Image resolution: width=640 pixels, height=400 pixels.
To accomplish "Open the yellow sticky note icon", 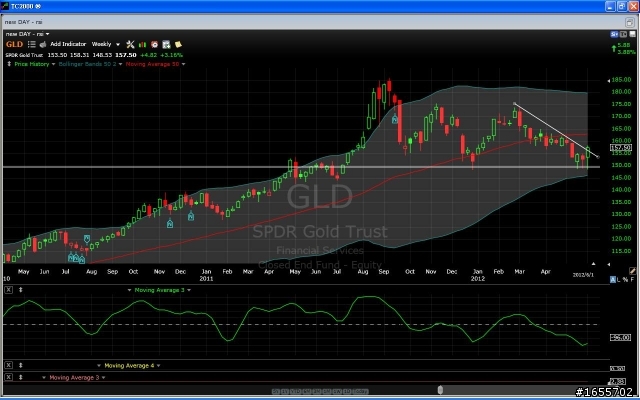I will [x=178, y=44].
